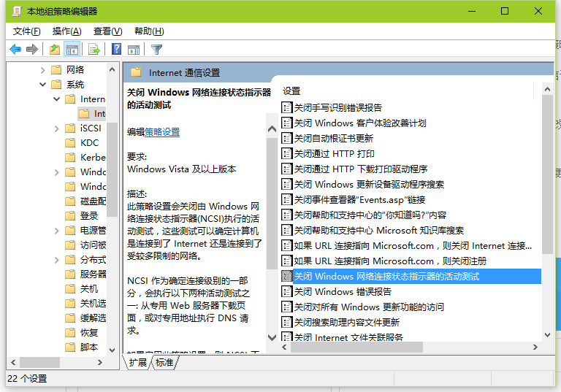Select the KDC folder in tree
561x392 pixels.
89,143
